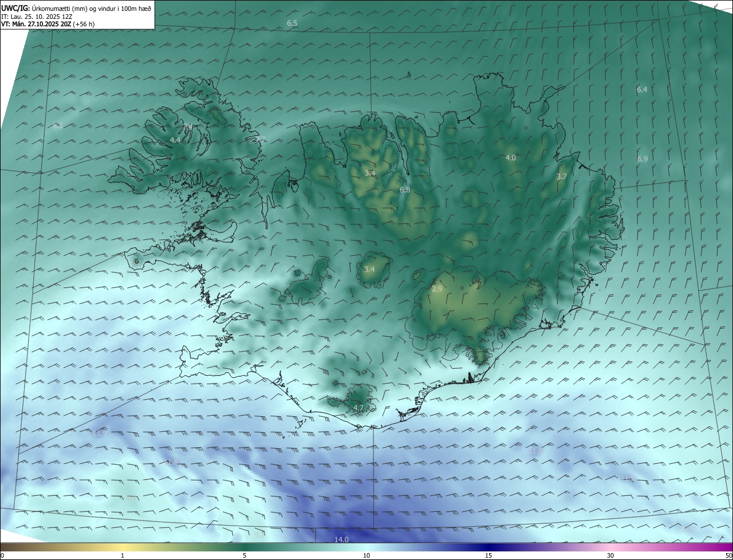Click the "UWC/IG:" label in the header box

pos(16,8)
